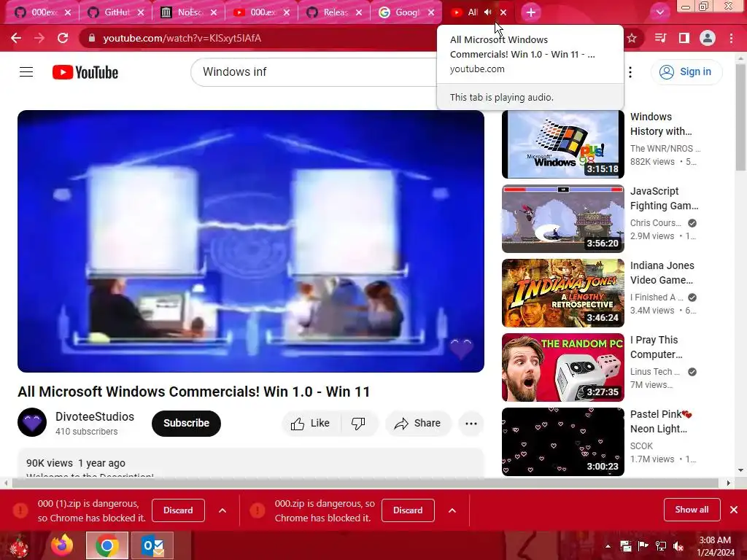Mute the audio-playing YouTube tab
The height and width of the screenshot is (560, 747).
point(488,12)
